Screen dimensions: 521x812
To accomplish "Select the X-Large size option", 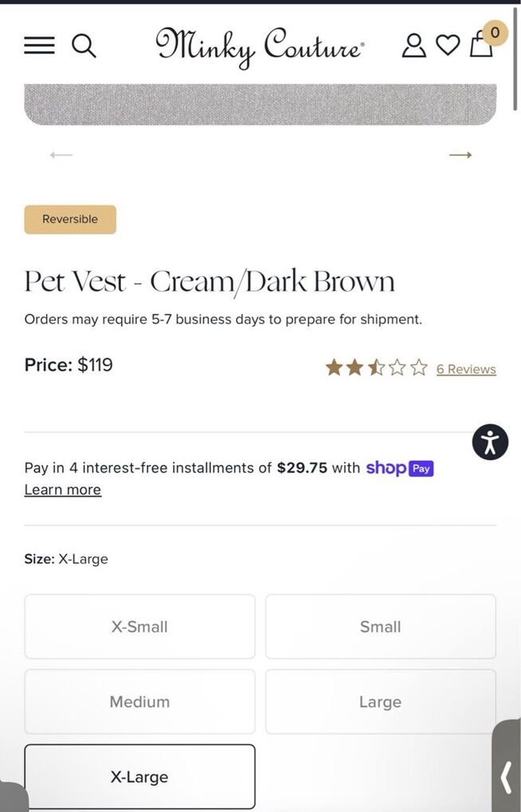I will (x=139, y=776).
